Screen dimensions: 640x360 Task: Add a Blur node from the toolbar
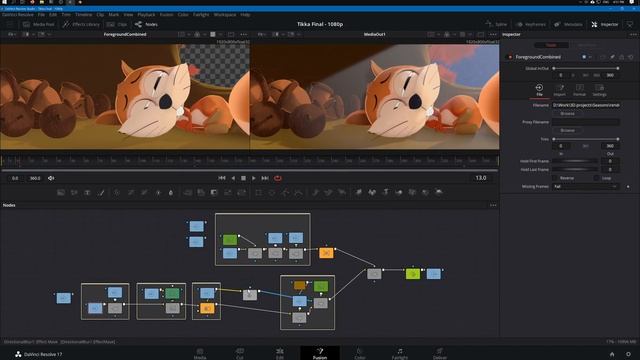(x=171, y=192)
